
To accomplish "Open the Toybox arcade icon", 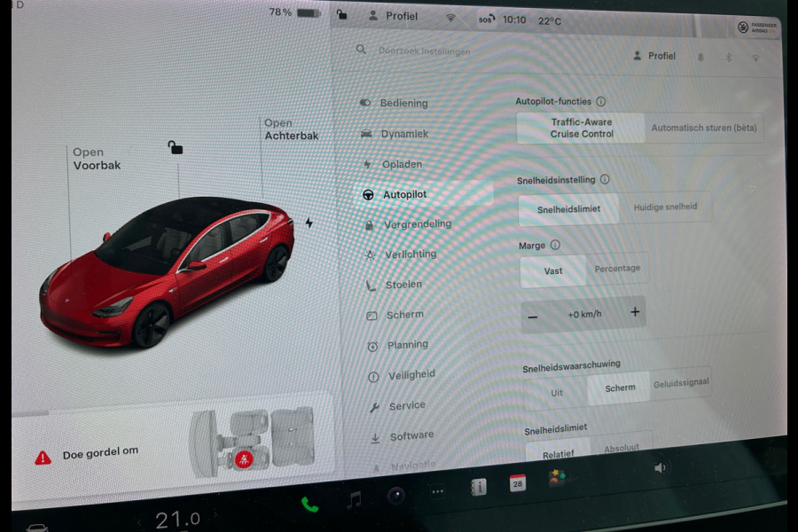I will (556, 479).
